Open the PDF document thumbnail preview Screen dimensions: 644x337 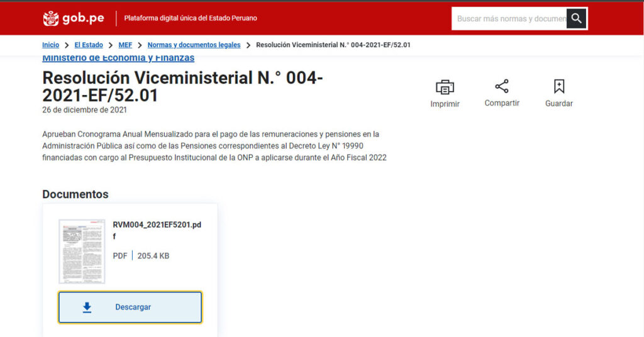82,251
